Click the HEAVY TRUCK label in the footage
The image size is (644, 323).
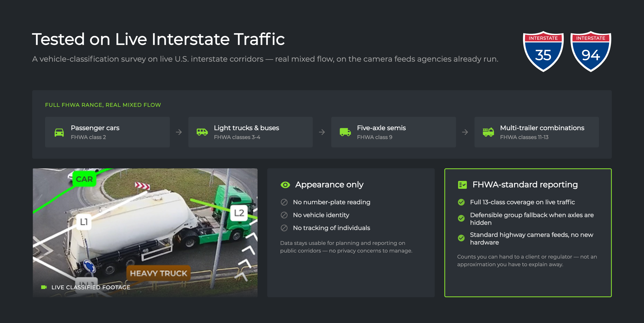pyautogui.click(x=159, y=273)
